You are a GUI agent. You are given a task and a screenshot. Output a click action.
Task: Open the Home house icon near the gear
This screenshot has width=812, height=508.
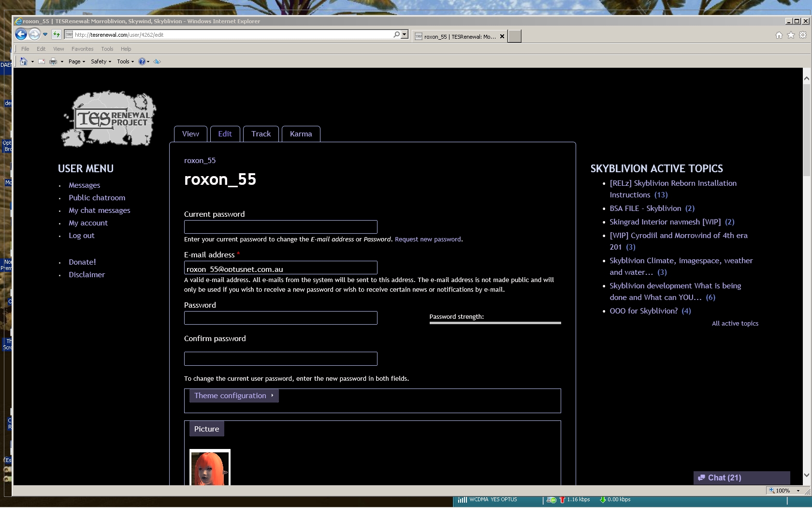pos(779,35)
